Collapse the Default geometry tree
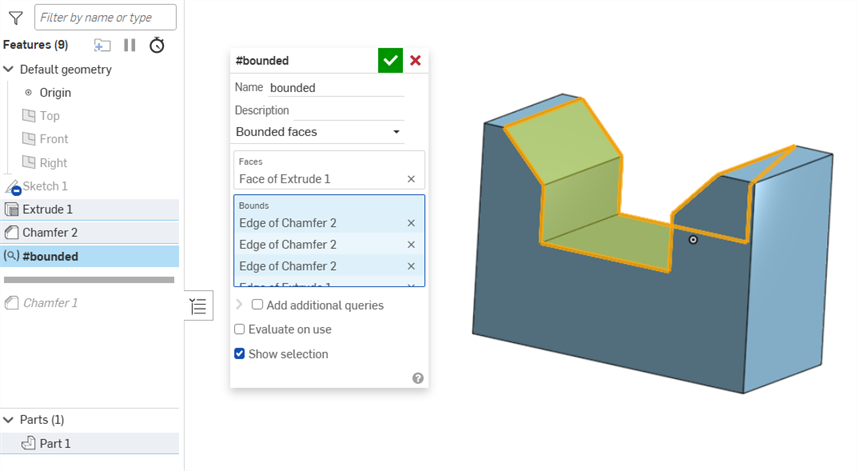Screen dimensions: 857x471 tap(9, 70)
